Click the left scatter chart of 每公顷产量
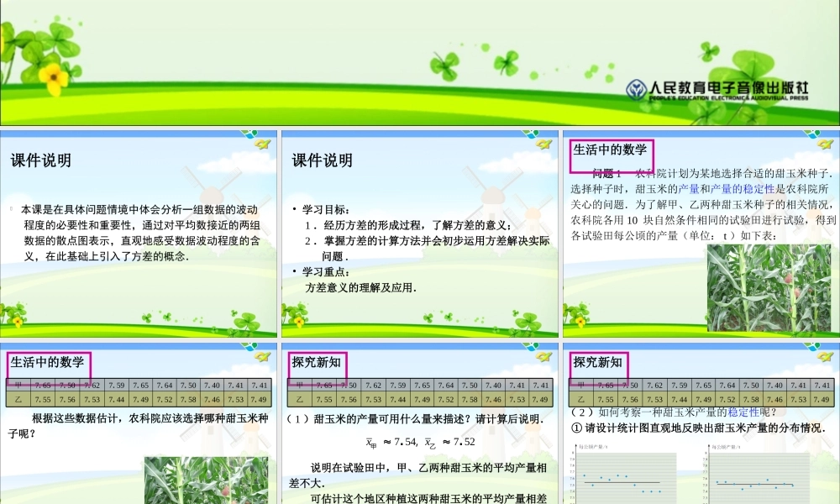 (x=623, y=474)
